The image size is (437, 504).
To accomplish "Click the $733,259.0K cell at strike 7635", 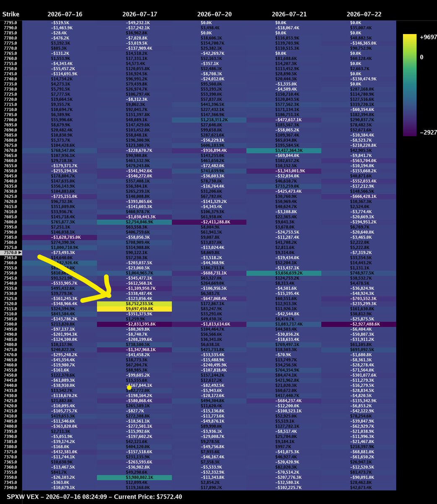I will (x=284, y=186).
